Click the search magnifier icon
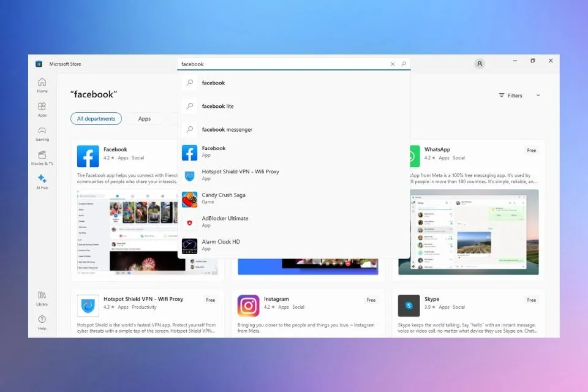 click(404, 64)
